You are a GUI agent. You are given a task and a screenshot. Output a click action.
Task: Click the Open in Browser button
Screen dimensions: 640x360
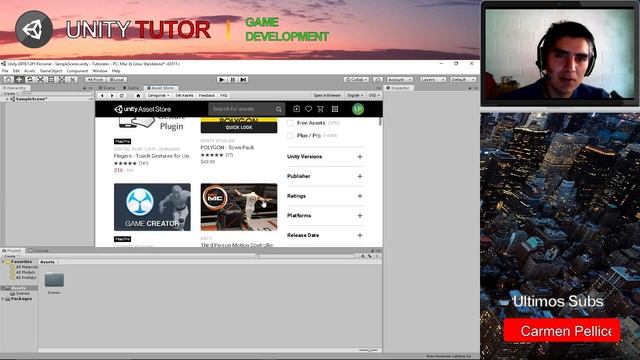327,96
